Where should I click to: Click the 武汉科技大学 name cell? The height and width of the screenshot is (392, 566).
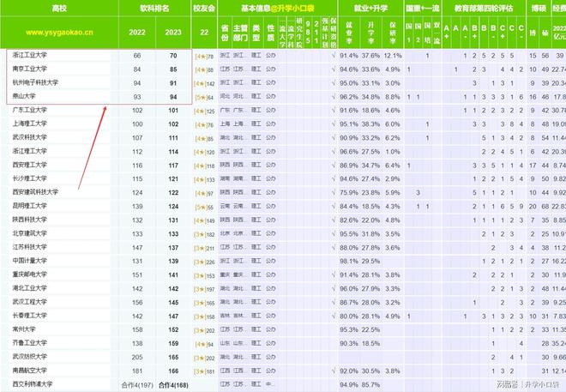tap(30, 137)
